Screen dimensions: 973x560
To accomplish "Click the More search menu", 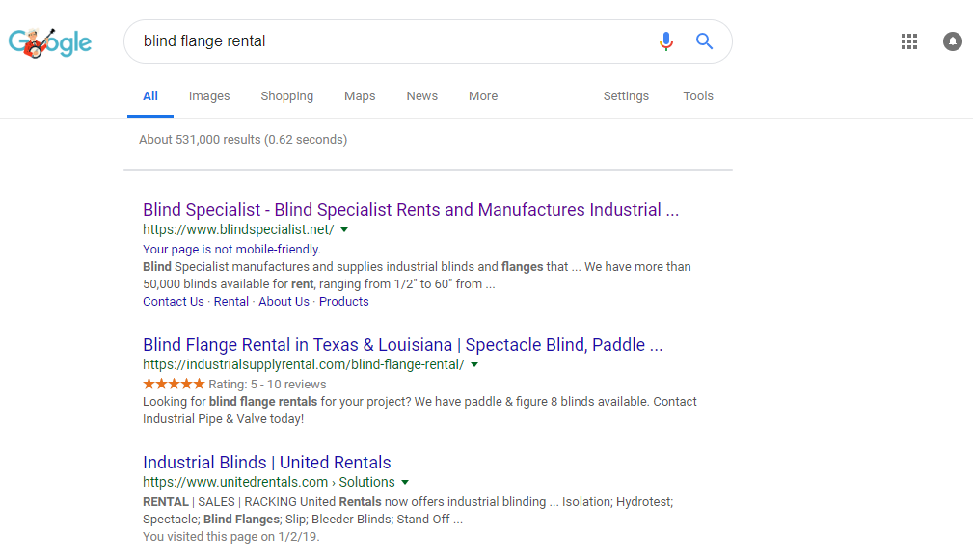I will click(482, 95).
